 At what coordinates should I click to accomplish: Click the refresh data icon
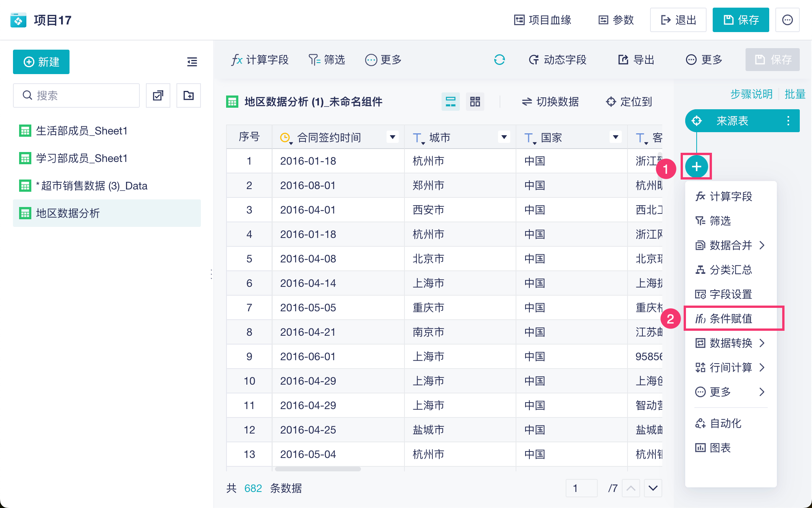(499, 60)
